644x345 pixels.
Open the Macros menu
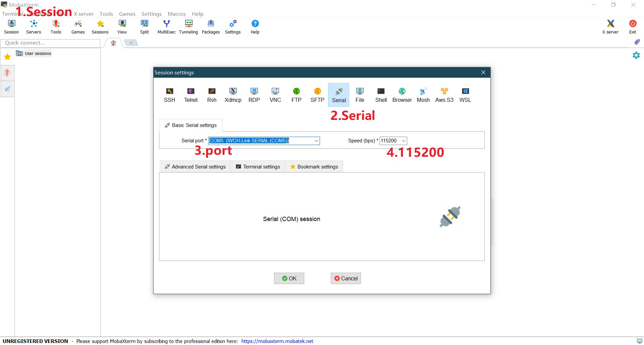[177, 14]
